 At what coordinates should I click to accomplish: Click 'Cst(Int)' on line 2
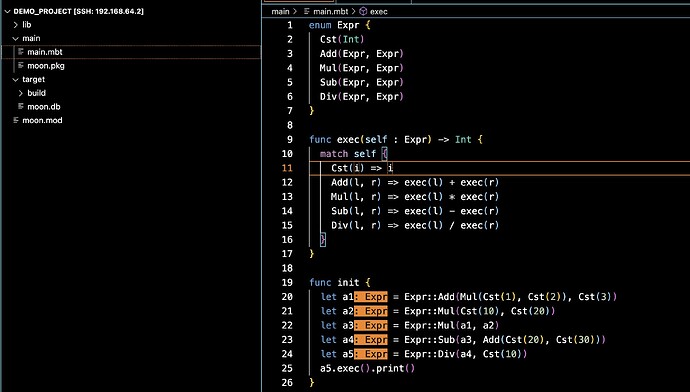pyautogui.click(x=342, y=40)
